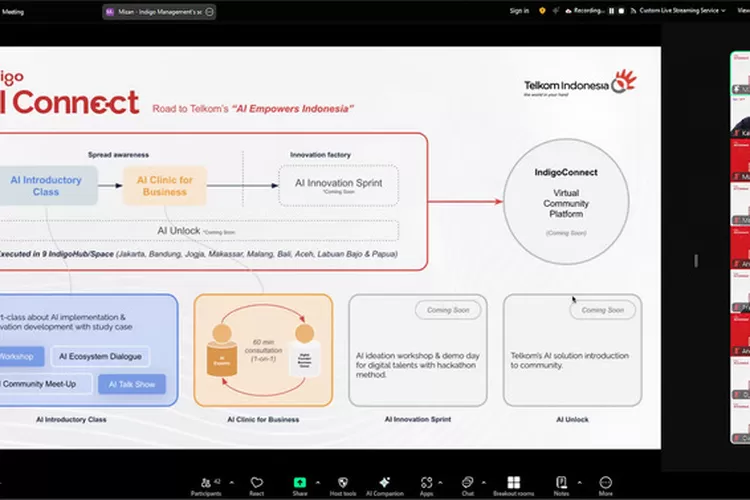750x500 pixels.
Task: Open the Participants panel
Action: click(207, 484)
